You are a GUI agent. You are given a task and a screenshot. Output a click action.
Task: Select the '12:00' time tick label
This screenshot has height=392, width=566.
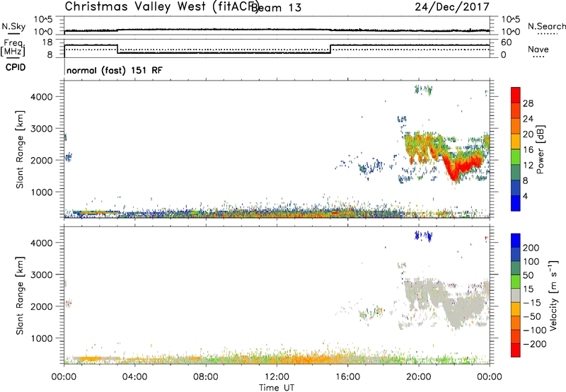277,377
